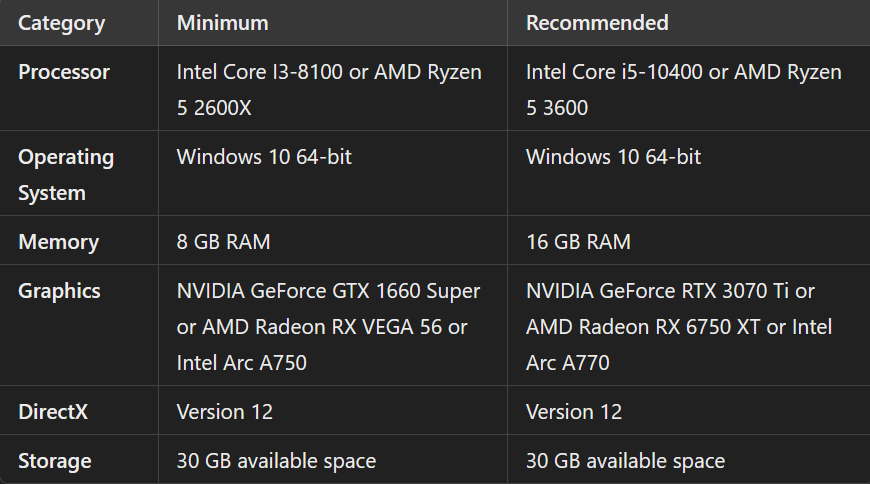Image resolution: width=870 pixels, height=484 pixels.
Task: Select the minimum Windows 10 64-bit cell
Action: (x=264, y=157)
